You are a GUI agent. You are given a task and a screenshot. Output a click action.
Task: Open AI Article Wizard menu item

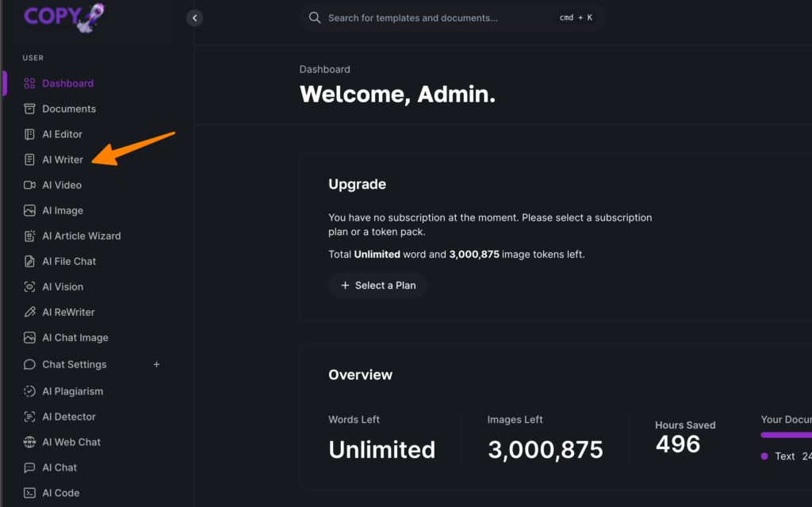coord(81,236)
